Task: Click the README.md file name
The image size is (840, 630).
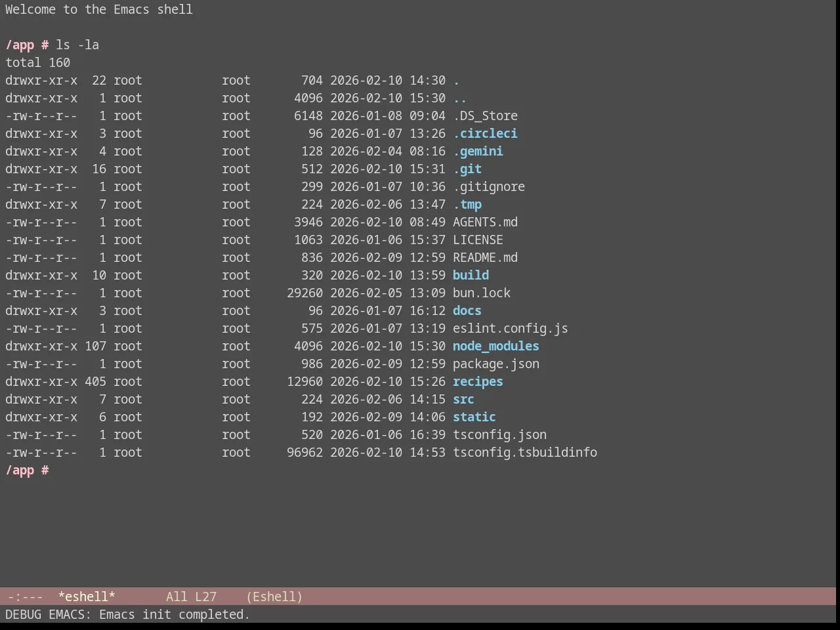Action: click(x=485, y=257)
